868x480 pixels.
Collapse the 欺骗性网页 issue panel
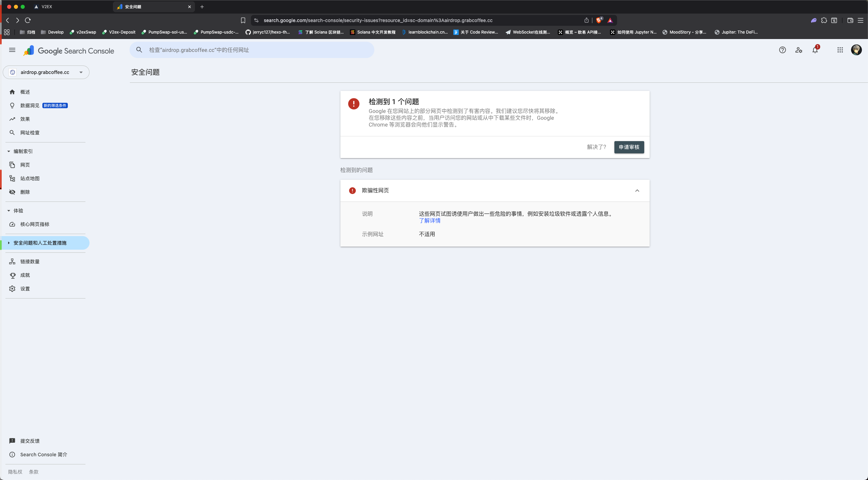(637, 191)
